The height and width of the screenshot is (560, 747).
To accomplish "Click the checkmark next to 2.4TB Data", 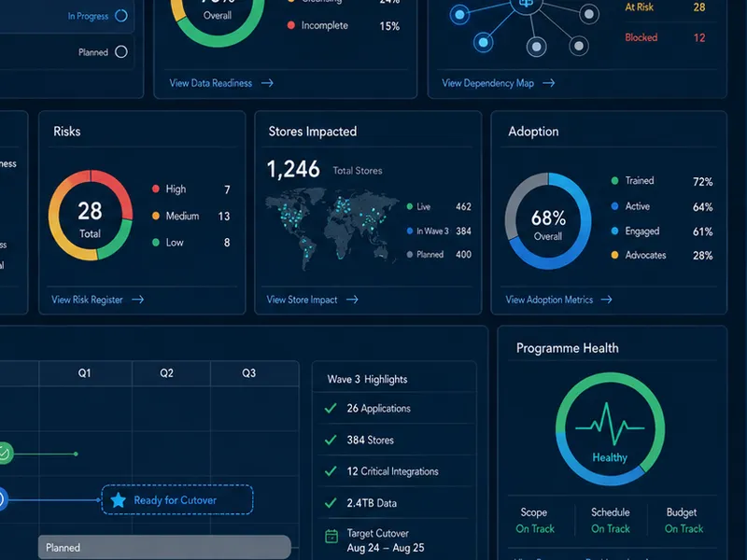I will [331, 503].
